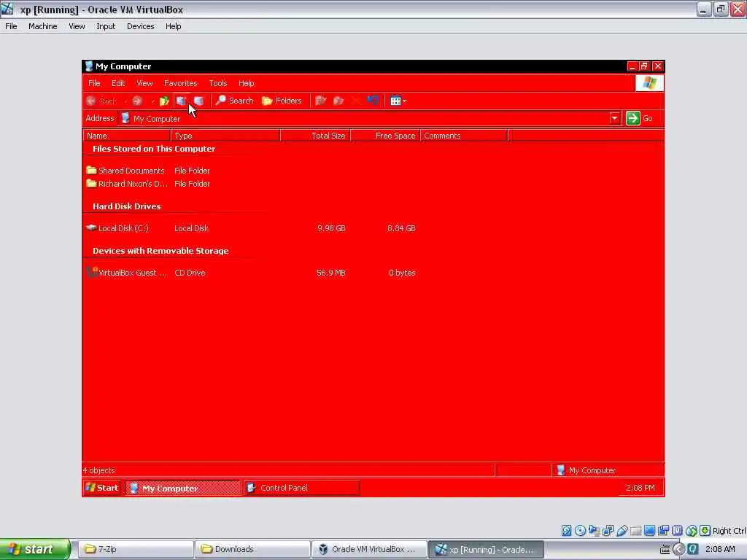Click the red XP guest Start button
The height and width of the screenshot is (560, 747).
pyautogui.click(x=102, y=488)
